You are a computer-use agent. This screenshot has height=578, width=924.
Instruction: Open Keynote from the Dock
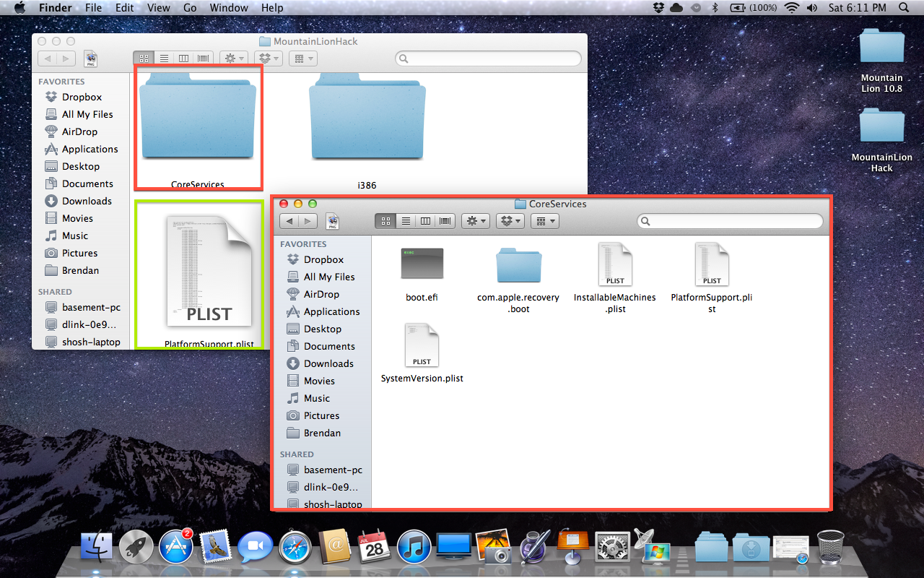pyautogui.click(x=572, y=548)
